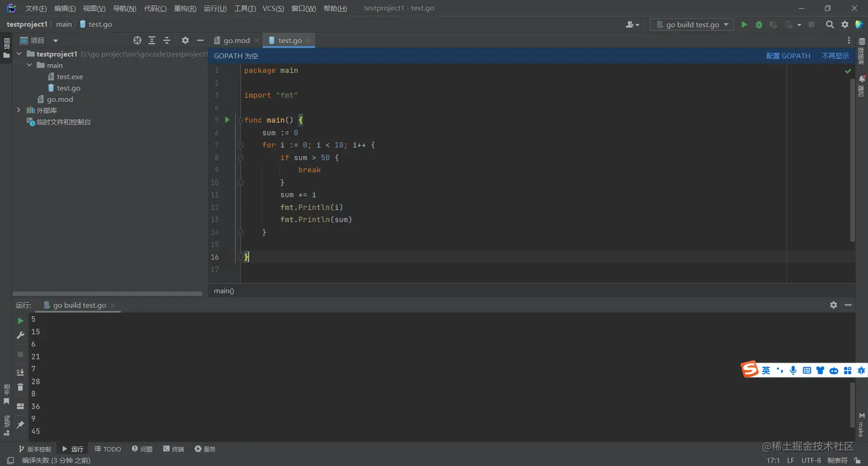The height and width of the screenshot is (466, 868).
Task: Click the project panel horizontal scrollbar
Action: click(x=108, y=294)
